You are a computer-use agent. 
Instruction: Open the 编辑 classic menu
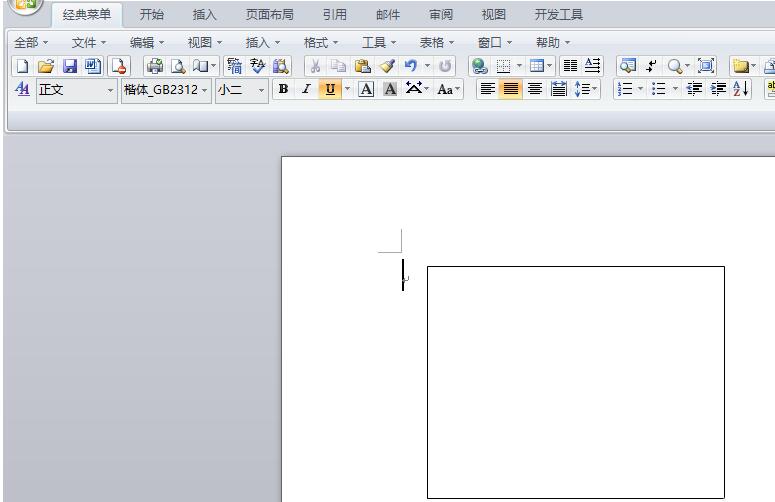[x=147, y=43]
